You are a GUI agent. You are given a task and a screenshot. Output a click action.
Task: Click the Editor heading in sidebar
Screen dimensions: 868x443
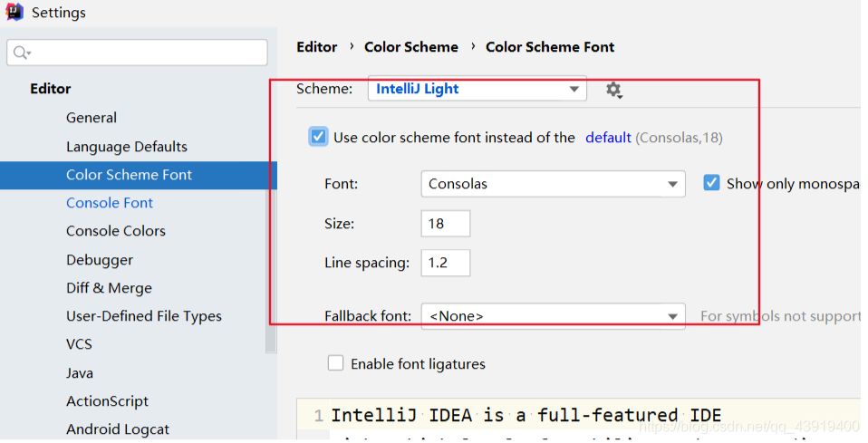click(51, 89)
